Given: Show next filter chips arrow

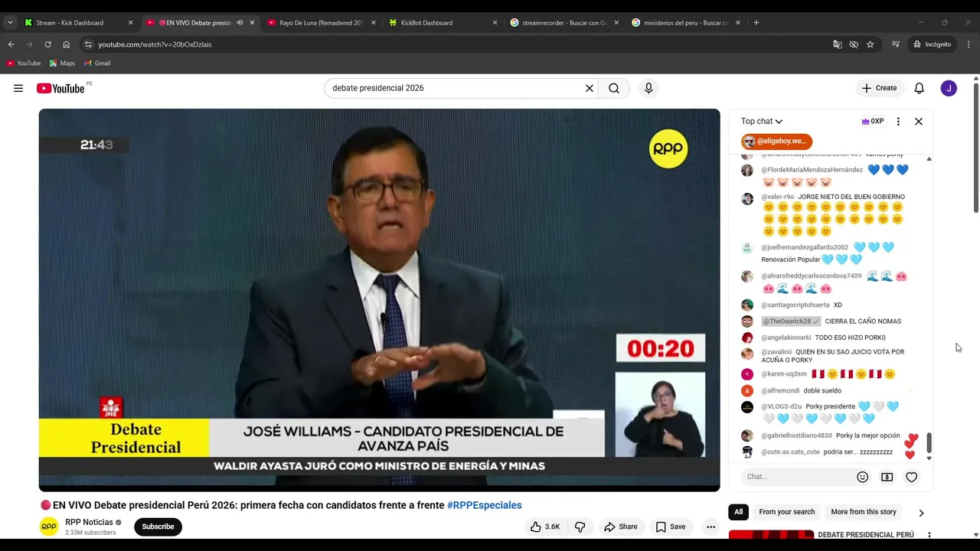Looking at the screenshot, I should coord(921,513).
